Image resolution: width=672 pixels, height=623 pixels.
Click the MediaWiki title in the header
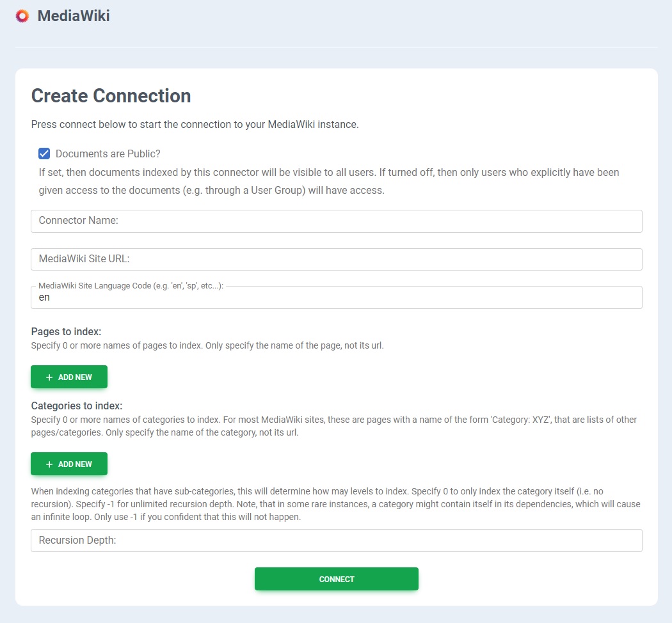[74, 16]
